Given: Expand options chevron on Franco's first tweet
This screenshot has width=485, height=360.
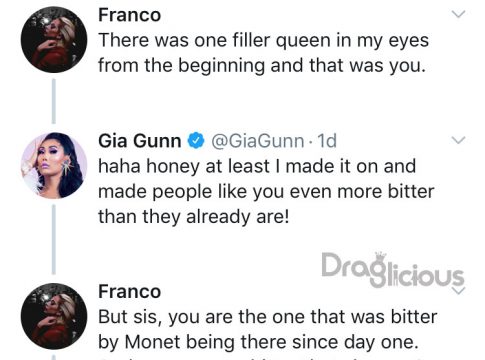Looking at the screenshot, I should point(458,14).
